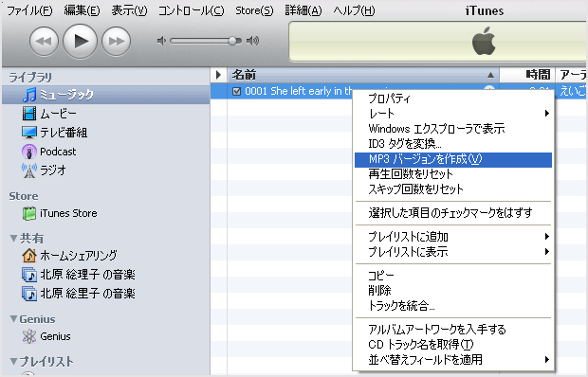This screenshot has height=377, width=588.
Task: Collapse the Genius section header
Action: pyautogui.click(x=14, y=319)
